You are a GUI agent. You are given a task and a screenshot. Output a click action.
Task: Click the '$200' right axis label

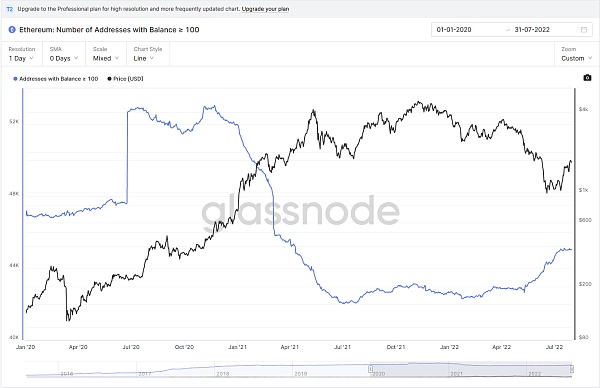click(x=585, y=284)
